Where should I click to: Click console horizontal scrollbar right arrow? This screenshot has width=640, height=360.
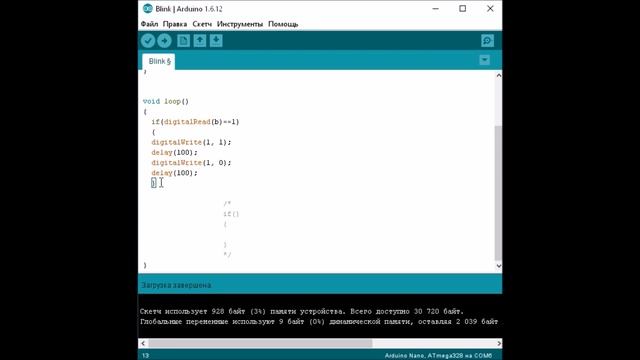pyautogui.click(x=499, y=343)
